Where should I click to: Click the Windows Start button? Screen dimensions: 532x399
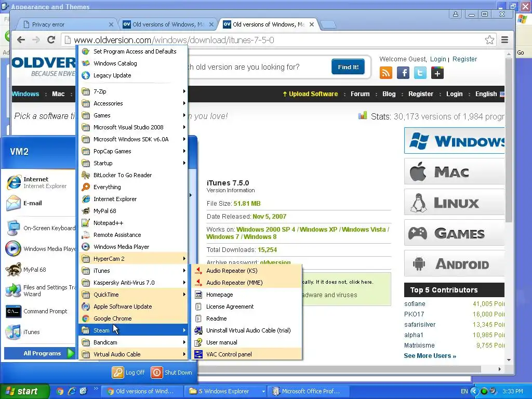coord(24,391)
